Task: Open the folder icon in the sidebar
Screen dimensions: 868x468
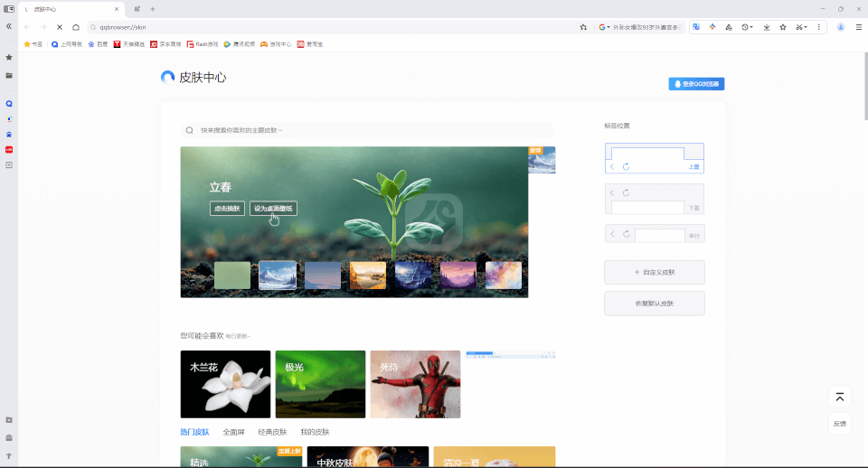Action: point(9,75)
